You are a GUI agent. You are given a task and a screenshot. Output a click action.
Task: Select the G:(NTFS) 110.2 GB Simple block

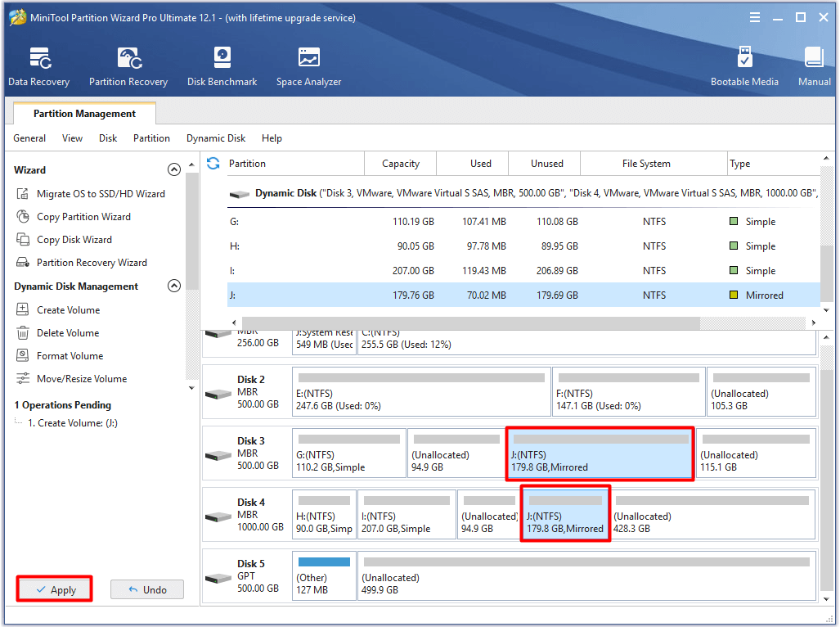(x=349, y=453)
